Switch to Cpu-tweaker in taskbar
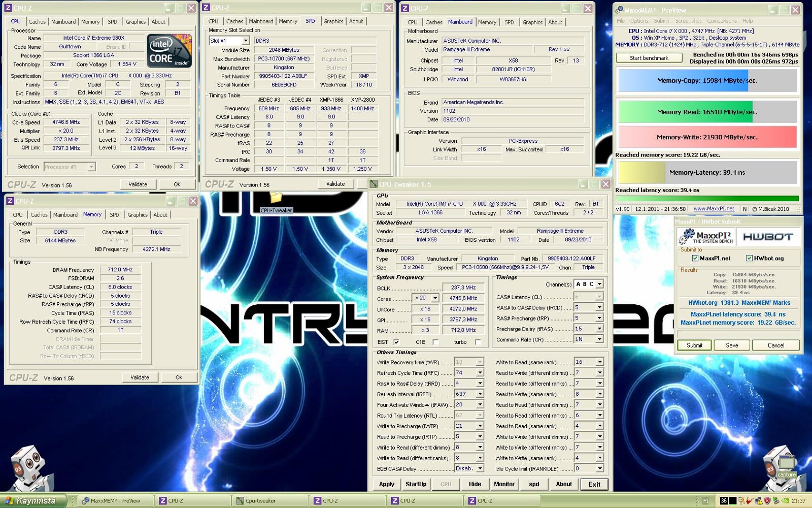Screen dimensions: 812x508 (270, 501)
